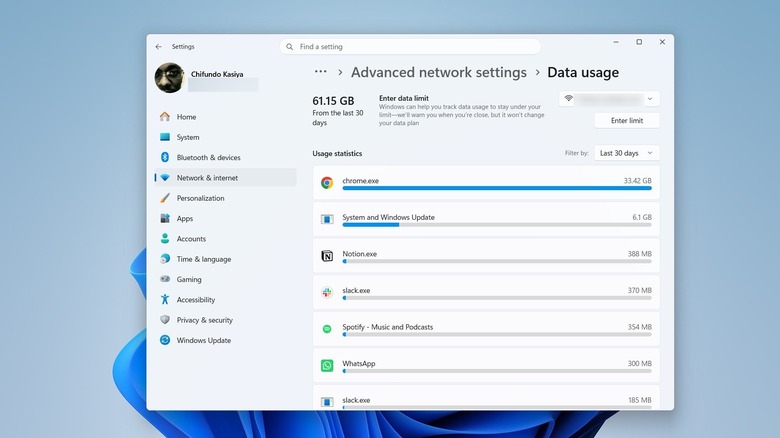
Task: Open the Wi-Fi network selector dropdown
Action: [x=609, y=99]
